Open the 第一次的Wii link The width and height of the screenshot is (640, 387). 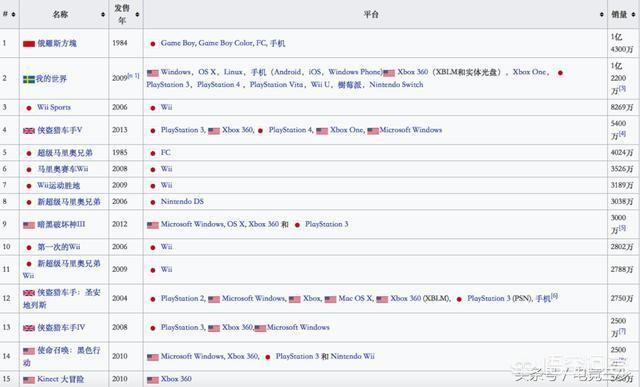point(59,247)
